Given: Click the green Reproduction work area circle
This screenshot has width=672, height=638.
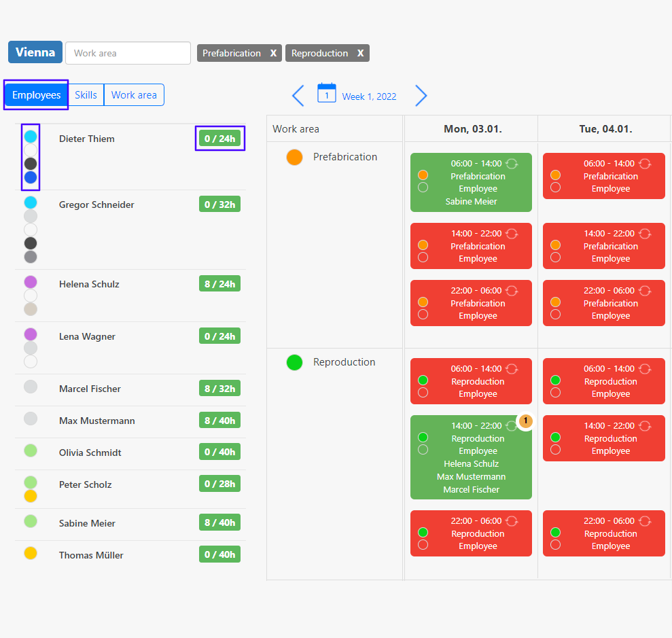Looking at the screenshot, I should click(x=294, y=362).
